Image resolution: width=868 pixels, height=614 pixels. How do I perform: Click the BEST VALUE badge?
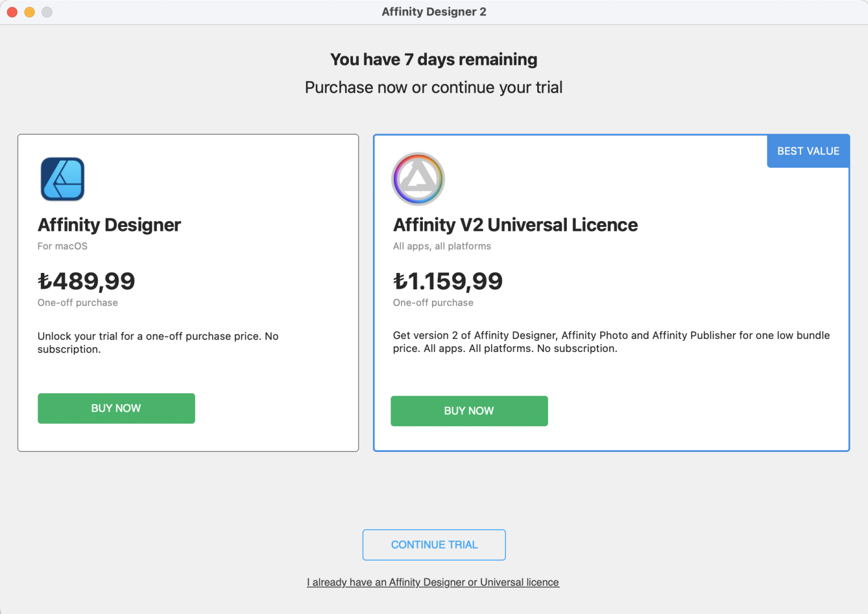(808, 151)
